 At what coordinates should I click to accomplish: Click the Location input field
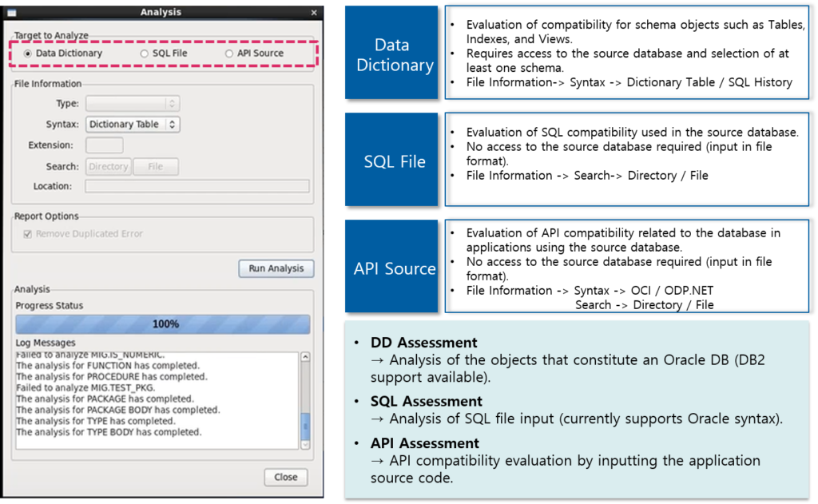point(200,185)
